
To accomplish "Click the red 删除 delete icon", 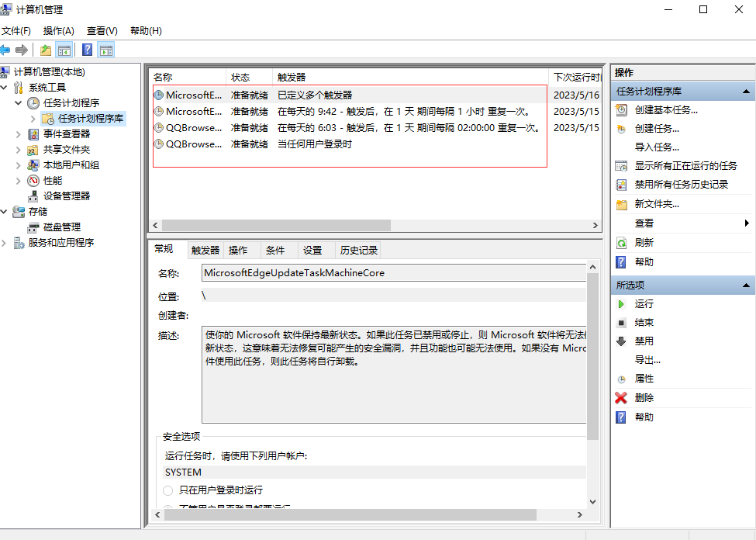I will point(621,398).
